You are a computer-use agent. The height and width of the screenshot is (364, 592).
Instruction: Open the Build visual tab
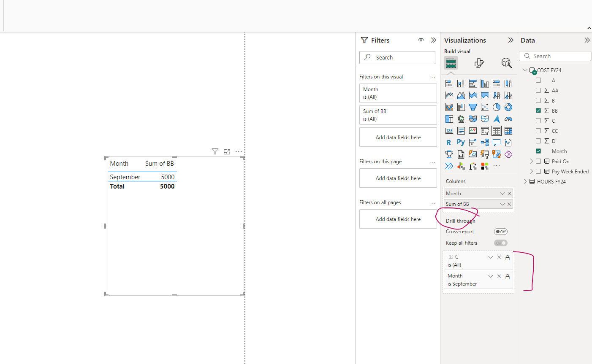tap(451, 63)
